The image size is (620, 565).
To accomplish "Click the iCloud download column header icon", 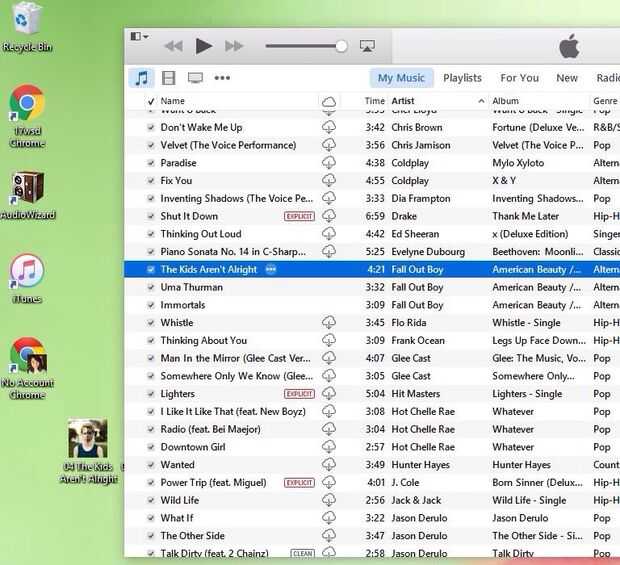I will pos(329,102).
